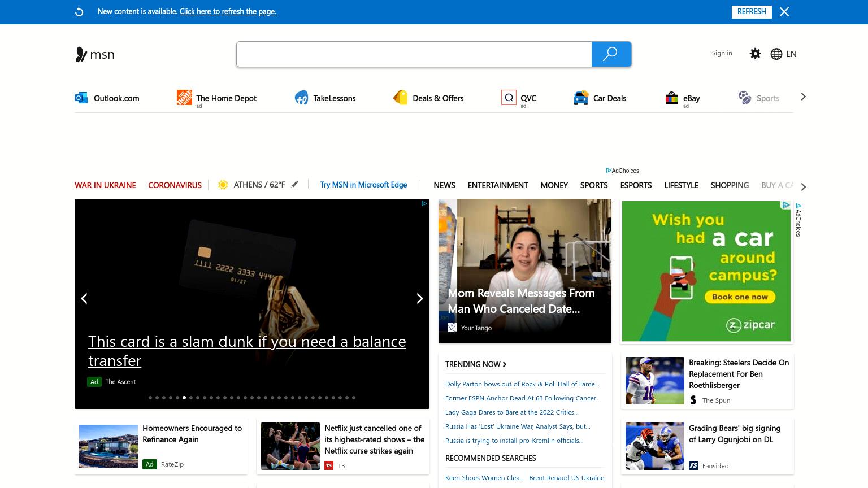Viewport: 868px width, 488px height.
Task: Show more navigation categories with chevron
Action: click(803, 187)
